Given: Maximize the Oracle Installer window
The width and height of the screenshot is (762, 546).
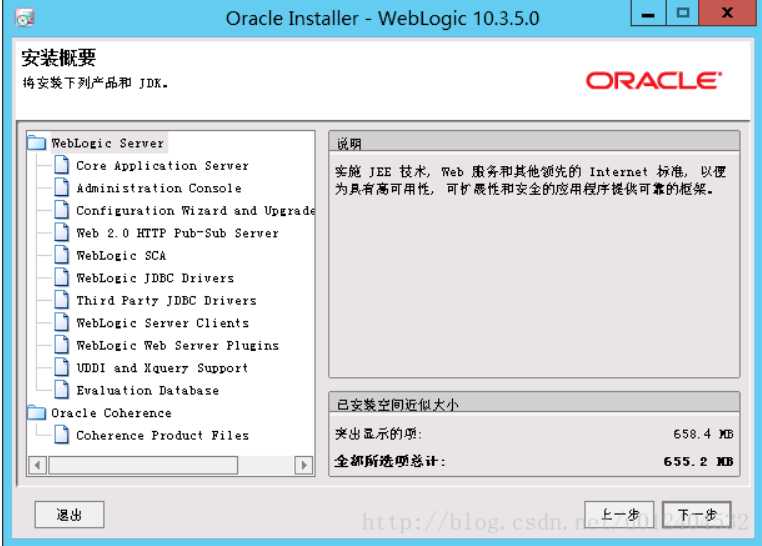Looking at the screenshot, I should click(x=682, y=13).
